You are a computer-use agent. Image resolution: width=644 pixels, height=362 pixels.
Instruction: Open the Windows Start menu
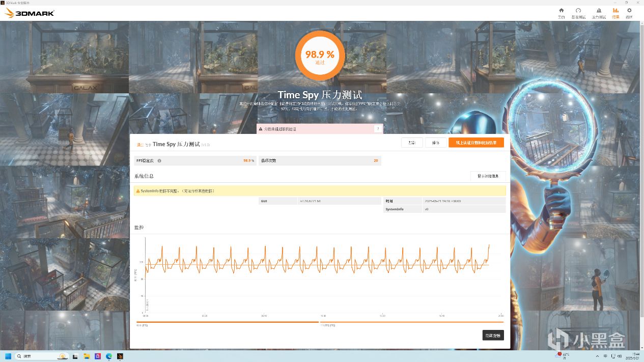[x=8, y=356]
